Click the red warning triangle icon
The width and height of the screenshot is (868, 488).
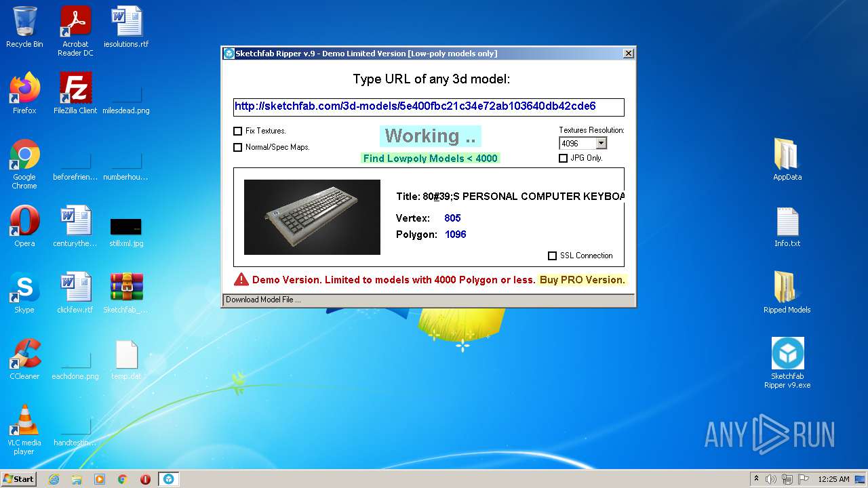(x=241, y=279)
